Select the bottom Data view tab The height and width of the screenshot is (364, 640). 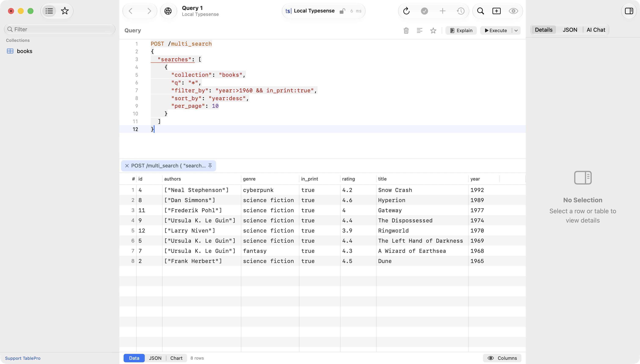(134, 358)
